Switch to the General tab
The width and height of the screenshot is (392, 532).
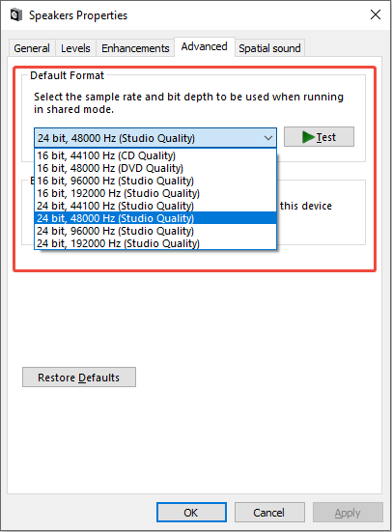pyautogui.click(x=32, y=48)
